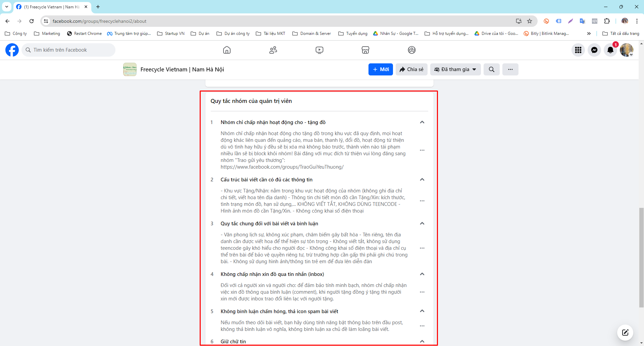Viewport: 644px width, 346px height.
Task: Open the options menu for rule 3
Action: [422, 248]
